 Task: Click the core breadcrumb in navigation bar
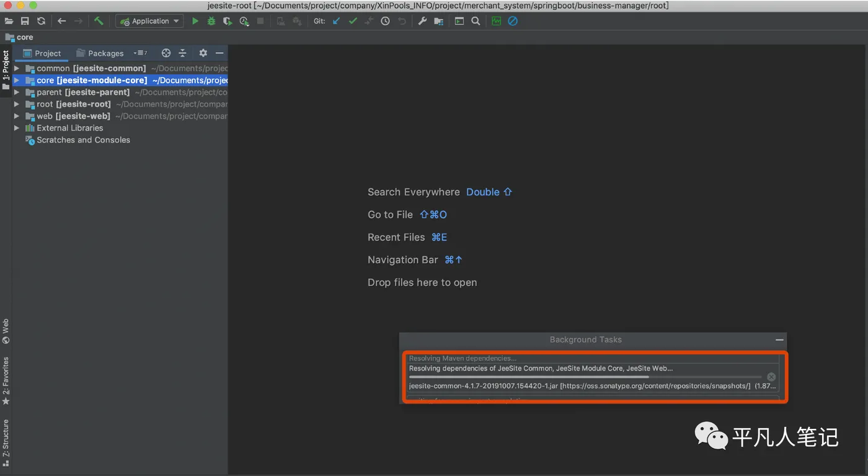[19, 37]
